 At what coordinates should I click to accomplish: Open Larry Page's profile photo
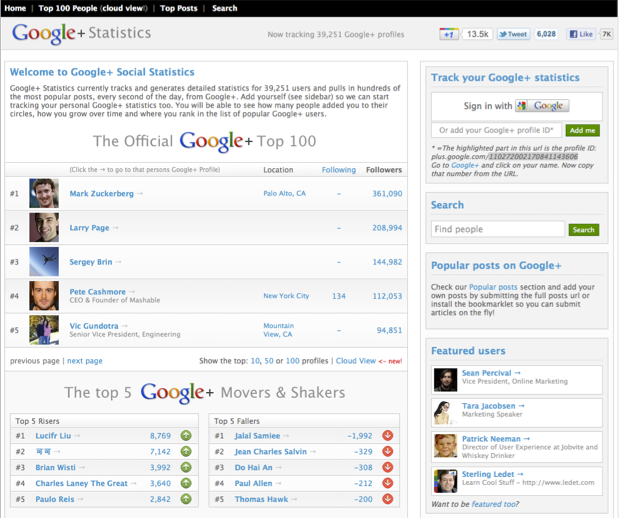[44, 227]
